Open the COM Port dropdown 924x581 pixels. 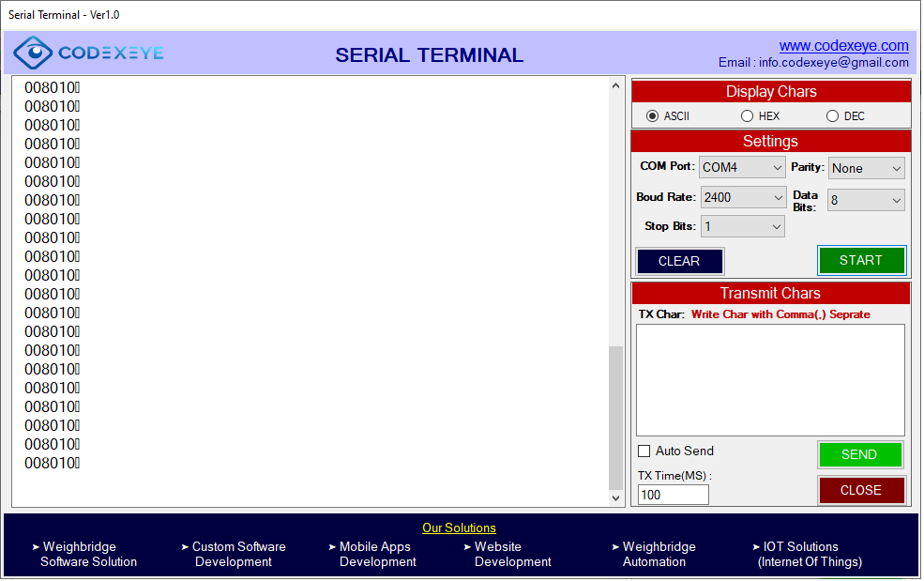[742, 168]
